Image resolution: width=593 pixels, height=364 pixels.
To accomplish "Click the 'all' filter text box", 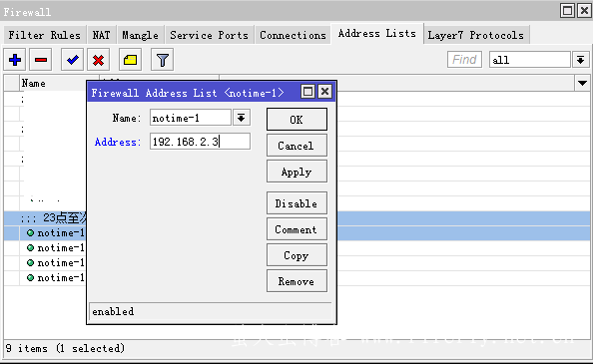I will coord(529,60).
